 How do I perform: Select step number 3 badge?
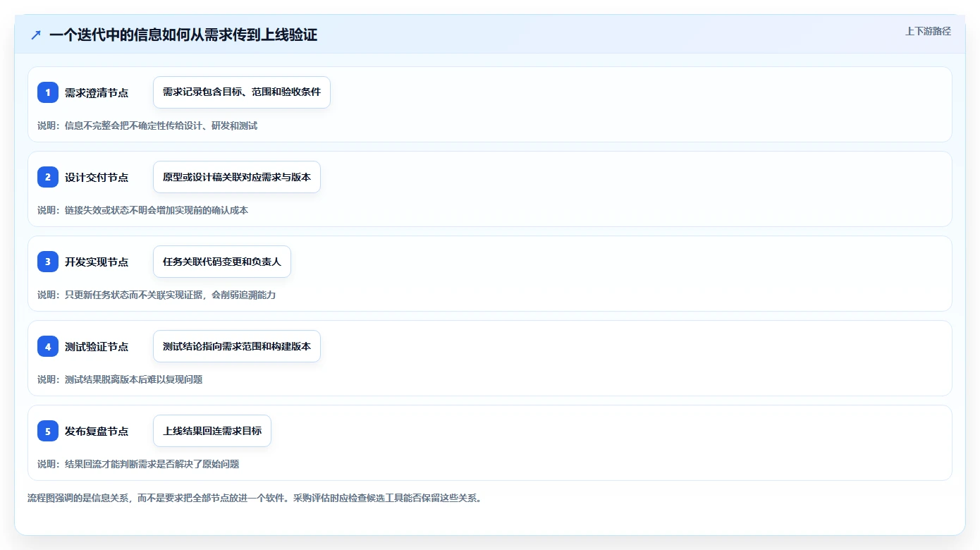tap(48, 262)
